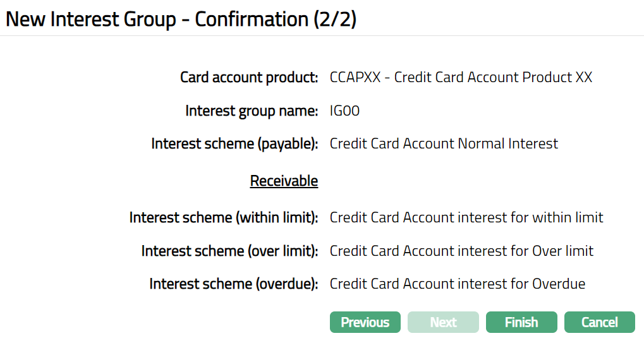Click the "Interest scheme (over limit):" label

(229, 251)
